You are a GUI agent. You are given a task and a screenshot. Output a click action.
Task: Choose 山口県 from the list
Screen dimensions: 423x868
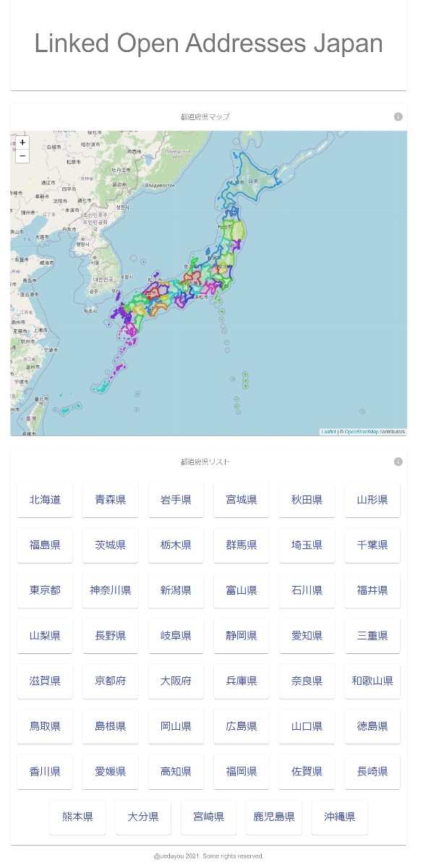point(307,726)
